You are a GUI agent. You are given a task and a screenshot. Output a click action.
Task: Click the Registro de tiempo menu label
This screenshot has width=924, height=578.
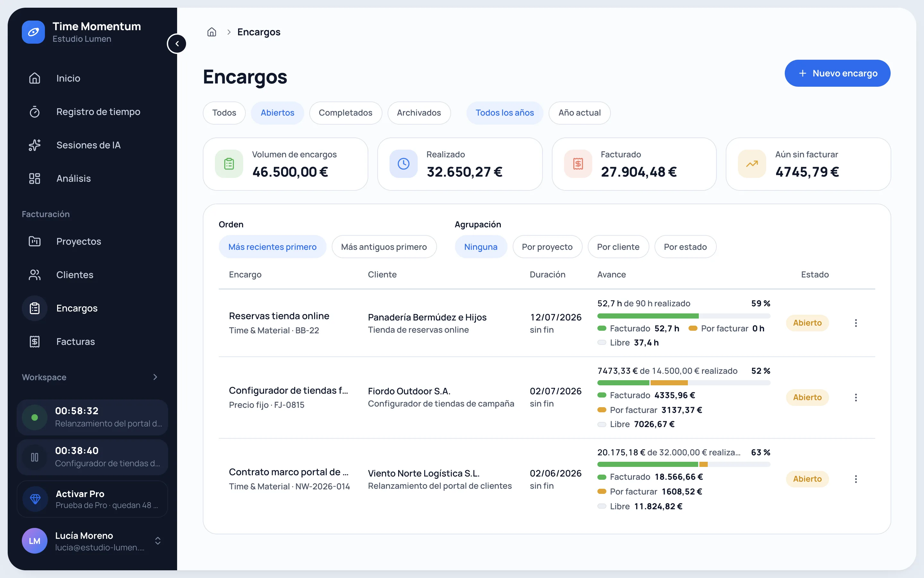click(x=98, y=112)
